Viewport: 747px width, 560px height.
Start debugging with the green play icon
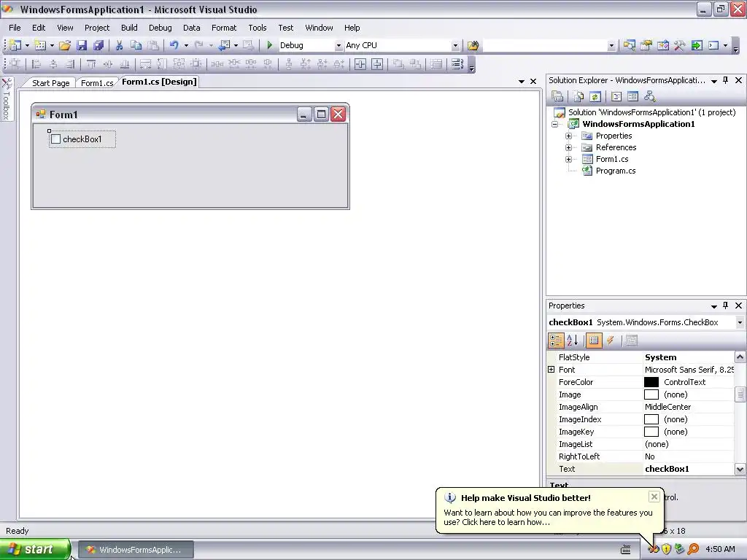pos(270,45)
